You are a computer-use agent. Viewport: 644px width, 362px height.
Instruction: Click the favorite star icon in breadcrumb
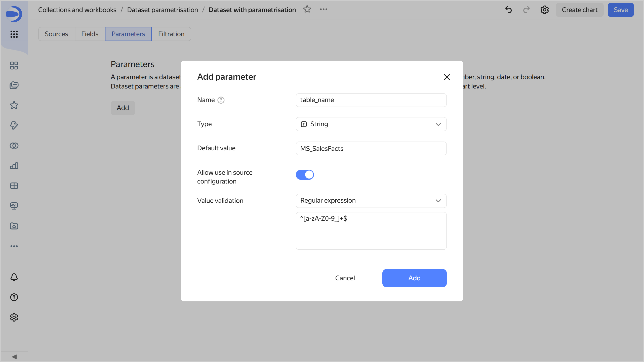[307, 10]
